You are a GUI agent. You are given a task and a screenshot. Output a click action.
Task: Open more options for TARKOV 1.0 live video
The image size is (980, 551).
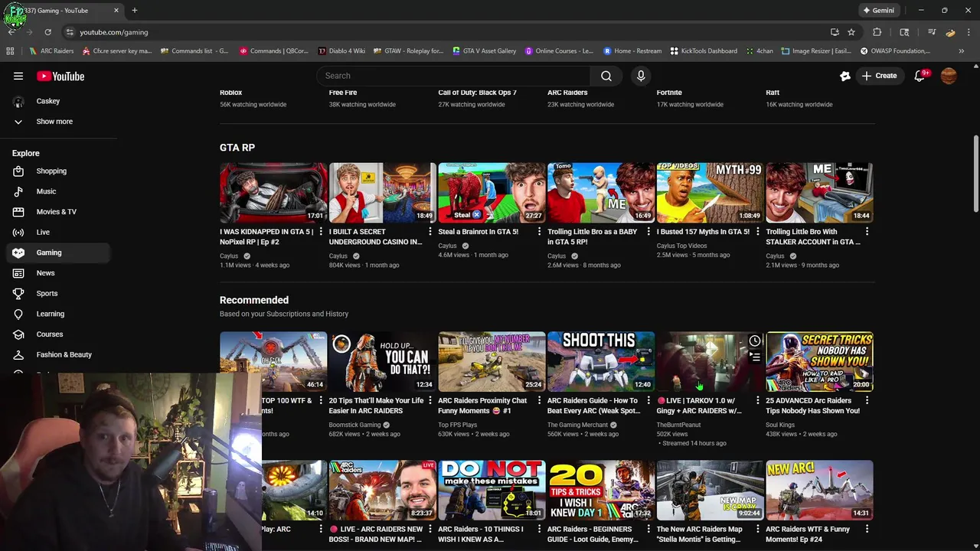[758, 401]
